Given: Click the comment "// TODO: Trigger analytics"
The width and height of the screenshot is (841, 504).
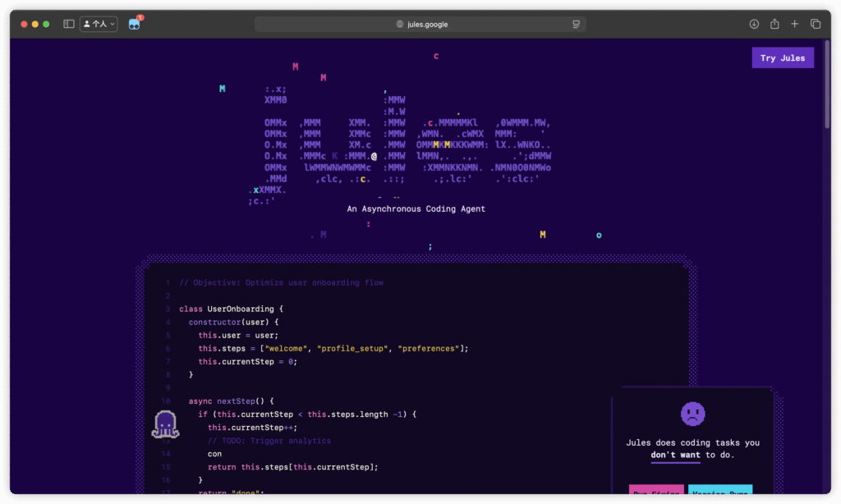Looking at the screenshot, I should coord(269,441).
